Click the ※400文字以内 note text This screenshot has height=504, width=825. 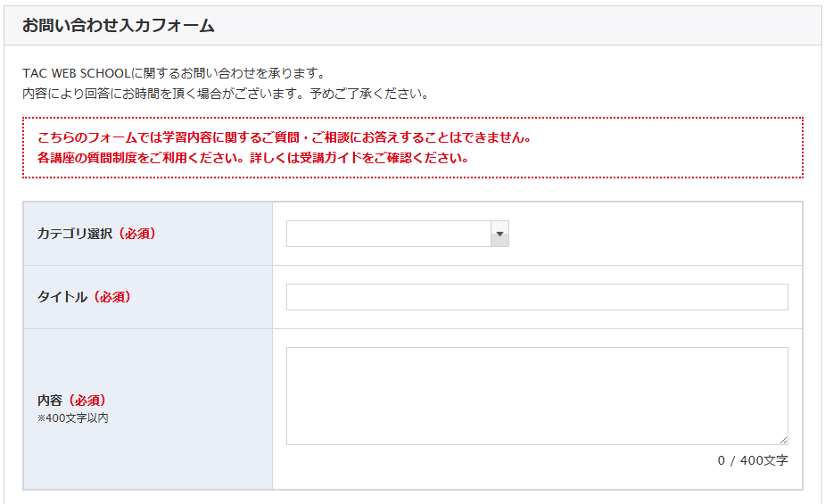(x=72, y=417)
